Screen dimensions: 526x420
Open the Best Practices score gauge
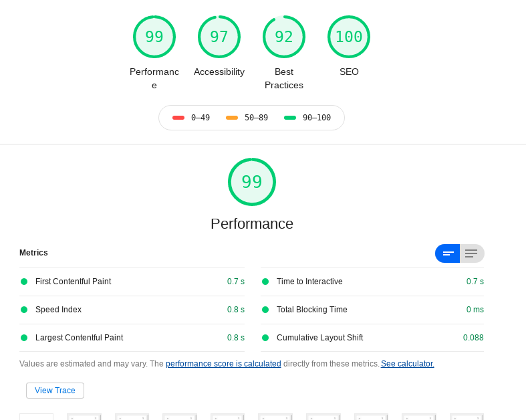pyautogui.click(x=284, y=37)
